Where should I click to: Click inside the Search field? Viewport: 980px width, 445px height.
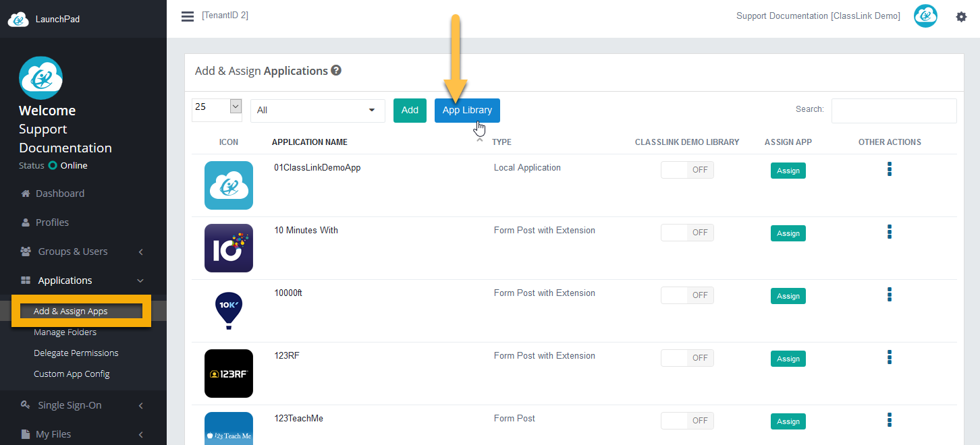894,110
